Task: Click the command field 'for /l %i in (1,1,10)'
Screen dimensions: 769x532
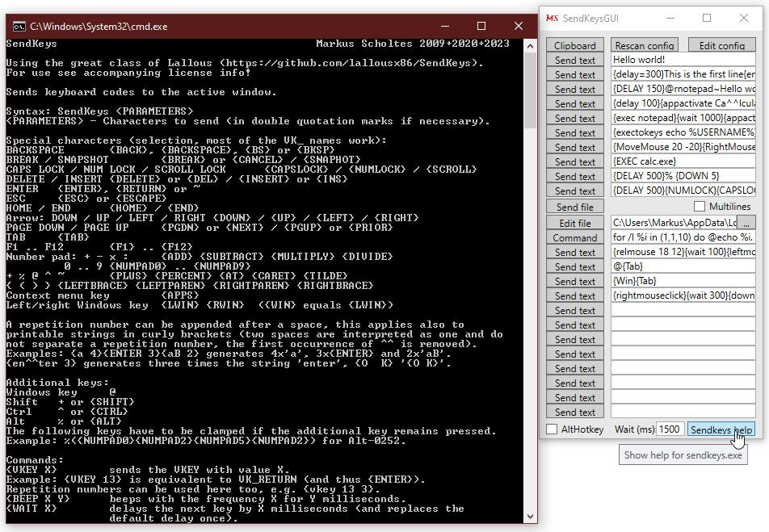Action: click(683, 238)
